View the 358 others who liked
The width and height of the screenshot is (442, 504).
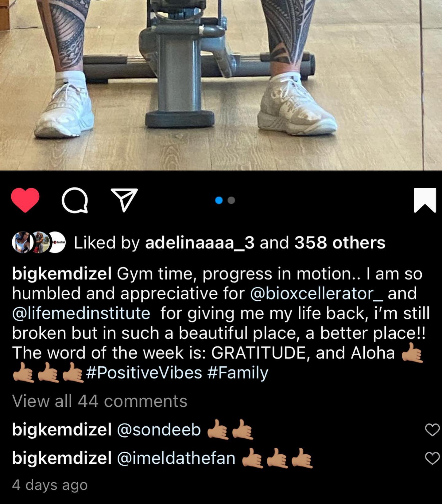[340, 243]
